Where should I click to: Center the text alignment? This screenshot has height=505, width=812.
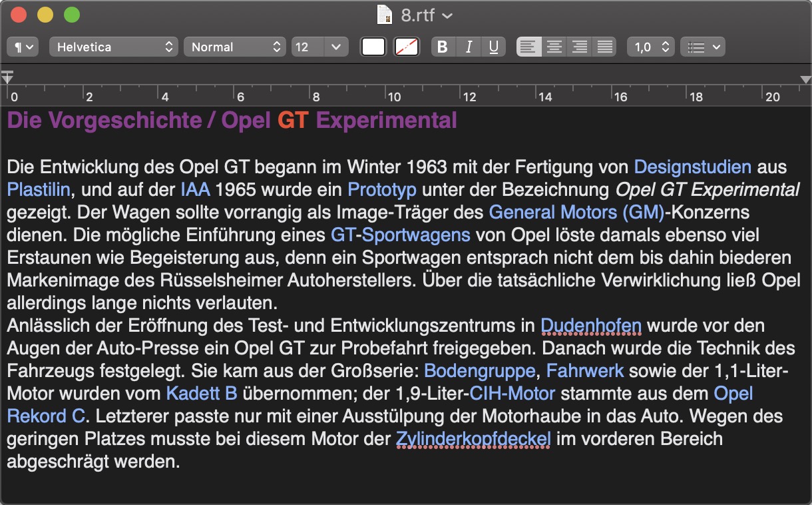pos(554,47)
